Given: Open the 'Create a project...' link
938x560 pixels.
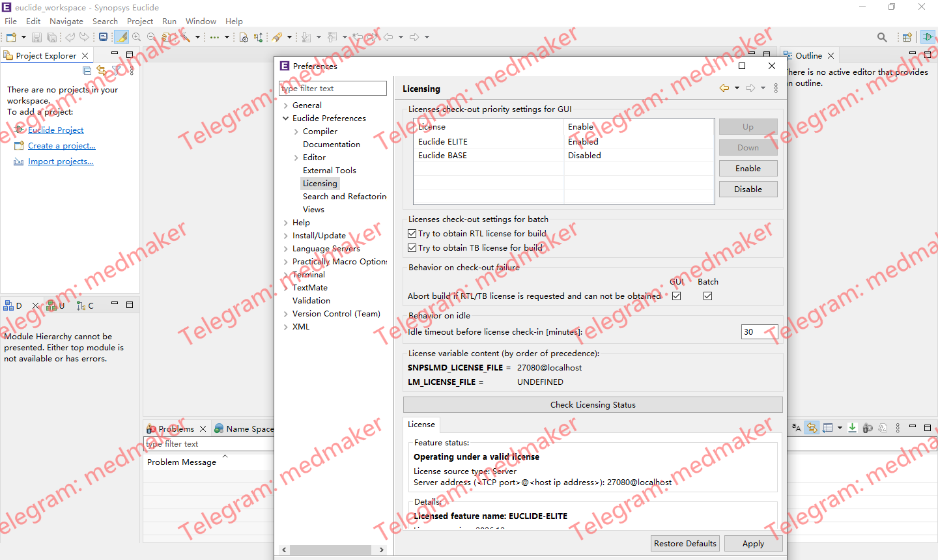Looking at the screenshot, I should point(62,146).
